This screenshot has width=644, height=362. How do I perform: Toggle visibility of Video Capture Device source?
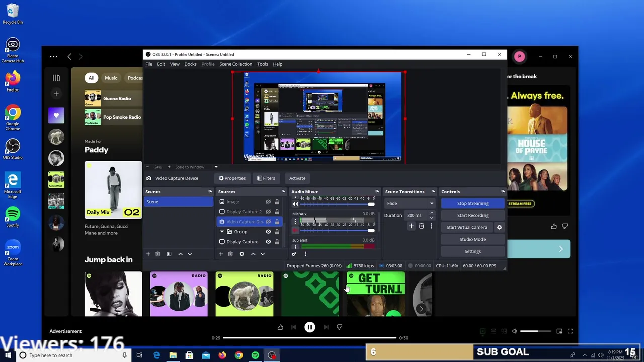[x=268, y=222]
